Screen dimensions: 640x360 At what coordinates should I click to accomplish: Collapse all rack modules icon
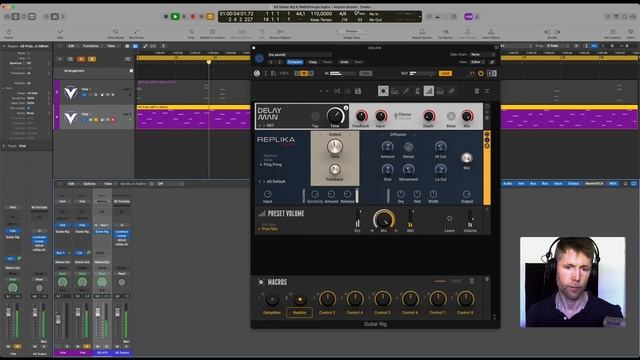point(487,91)
